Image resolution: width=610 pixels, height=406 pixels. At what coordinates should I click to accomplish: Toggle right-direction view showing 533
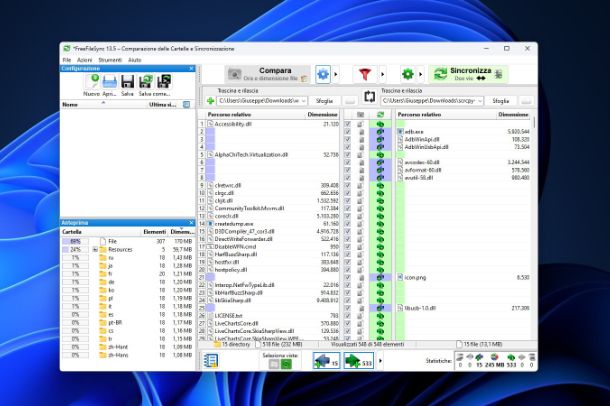pos(359,361)
